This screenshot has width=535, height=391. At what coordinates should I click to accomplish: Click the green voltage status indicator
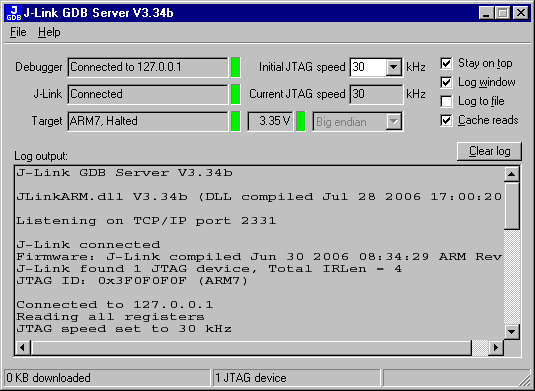(x=301, y=121)
